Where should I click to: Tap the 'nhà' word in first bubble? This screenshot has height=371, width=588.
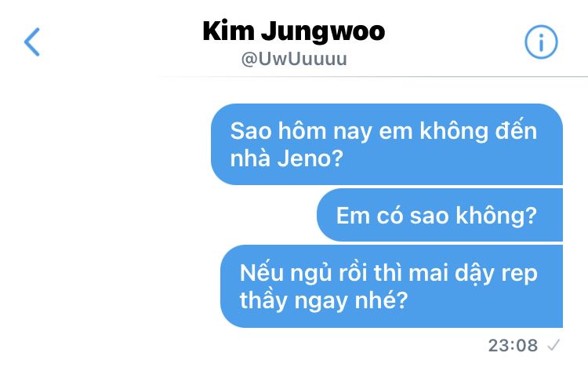click(250, 158)
